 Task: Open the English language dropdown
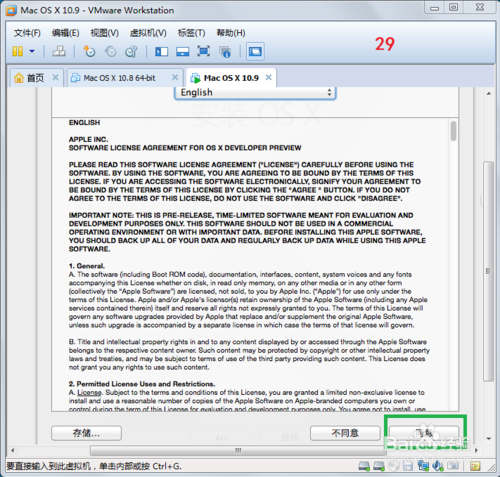point(255,92)
